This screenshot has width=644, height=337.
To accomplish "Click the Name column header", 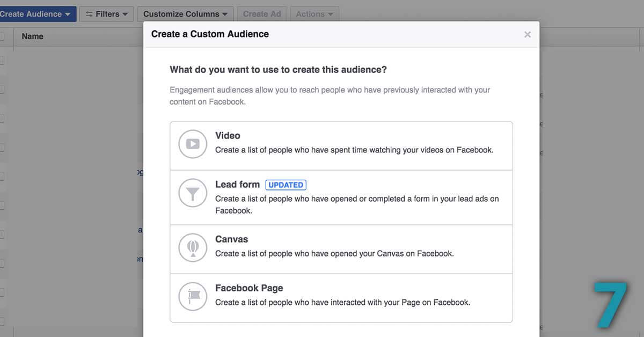I will coord(33,36).
